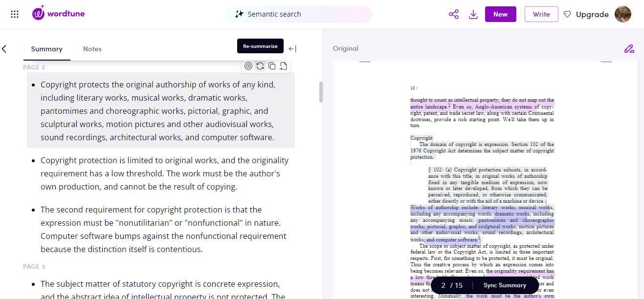Viewport: 644px width, 299px height.
Task: Click the highlighter edit icon above Original
Action: [x=629, y=48]
